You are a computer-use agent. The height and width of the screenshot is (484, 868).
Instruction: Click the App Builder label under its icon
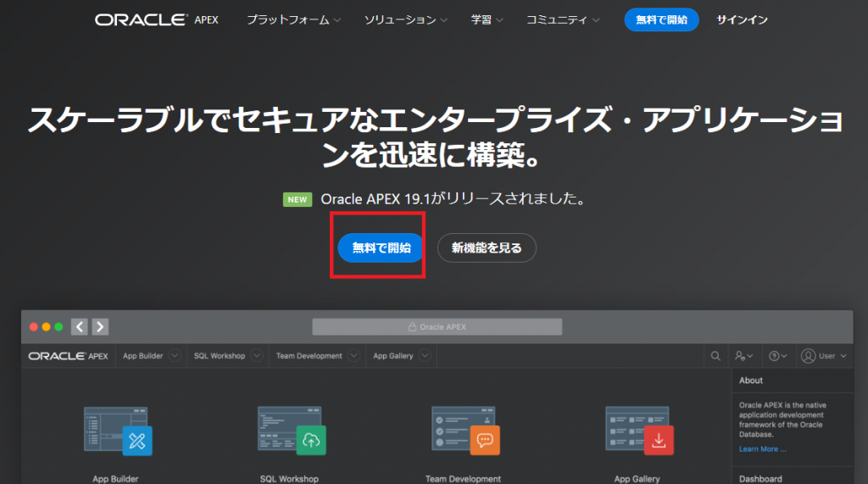pyautogui.click(x=115, y=479)
